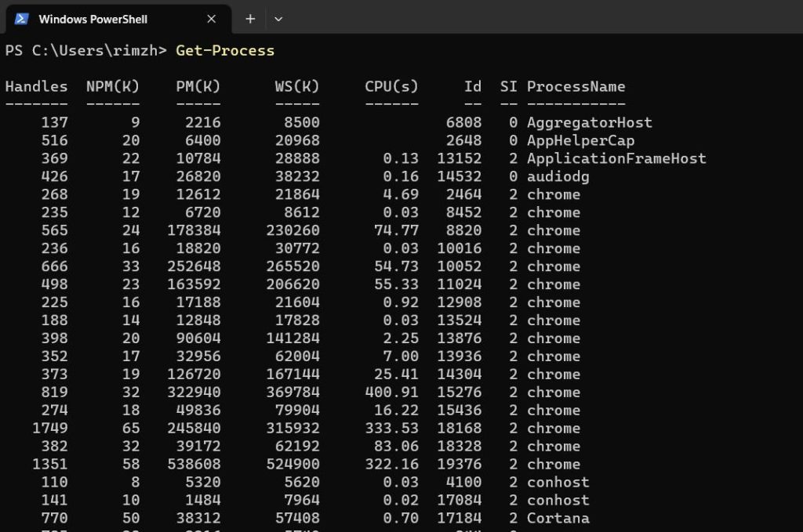The width and height of the screenshot is (803, 532).
Task: Click the AppHelperCap process name
Action: click(x=580, y=140)
